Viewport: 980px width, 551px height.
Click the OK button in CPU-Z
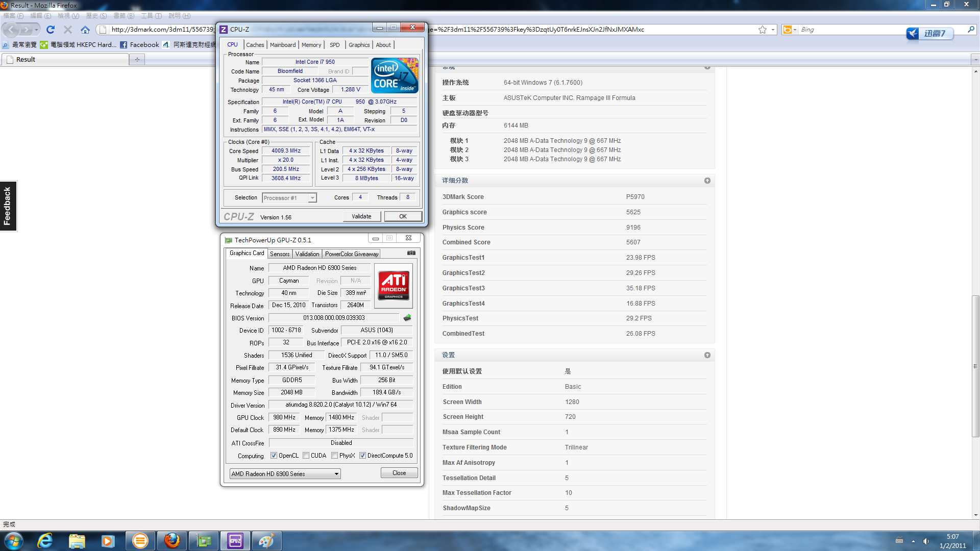[x=403, y=216]
